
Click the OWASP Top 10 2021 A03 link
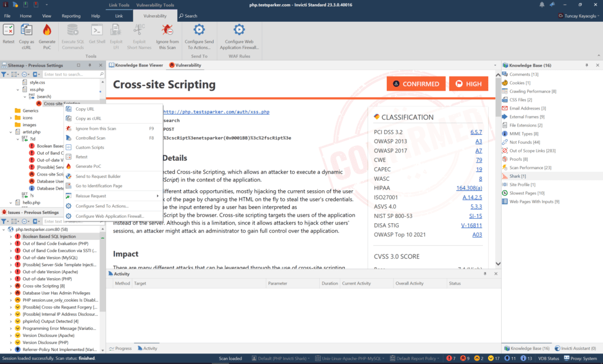(477, 234)
